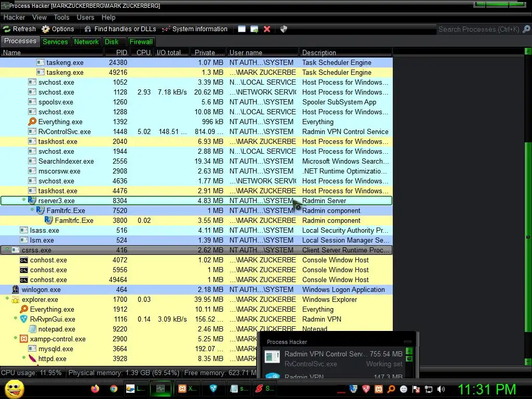Viewport: 532px width, 399px height.
Task: Click the xampp-control.exe process icon
Action: pyautogui.click(x=24, y=339)
